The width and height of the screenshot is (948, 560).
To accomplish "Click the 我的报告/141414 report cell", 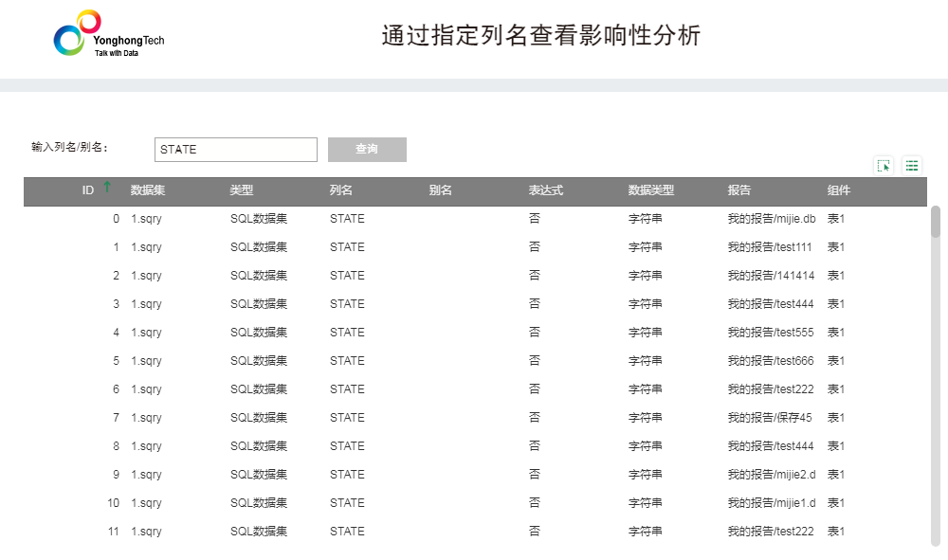I will 770,276.
